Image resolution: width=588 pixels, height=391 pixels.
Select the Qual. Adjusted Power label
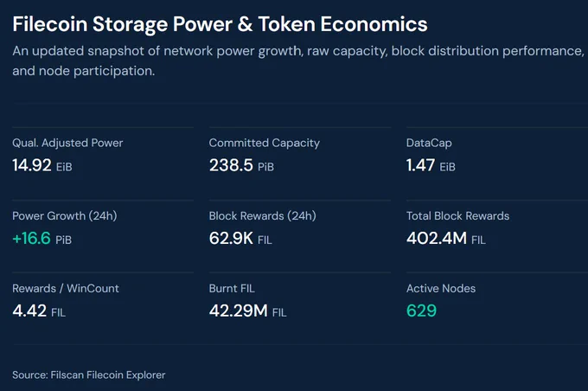[x=67, y=143]
